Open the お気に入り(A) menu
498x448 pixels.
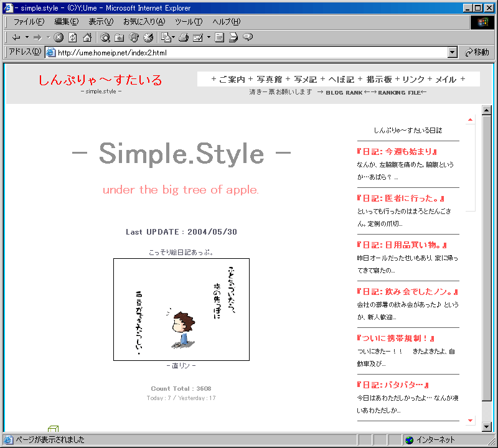(144, 22)
